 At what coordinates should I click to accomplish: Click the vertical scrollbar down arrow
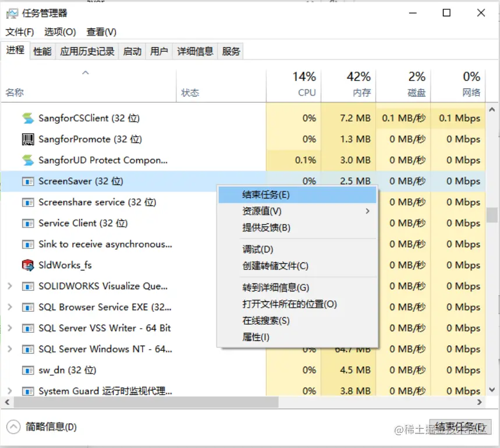tap(492, 390)
